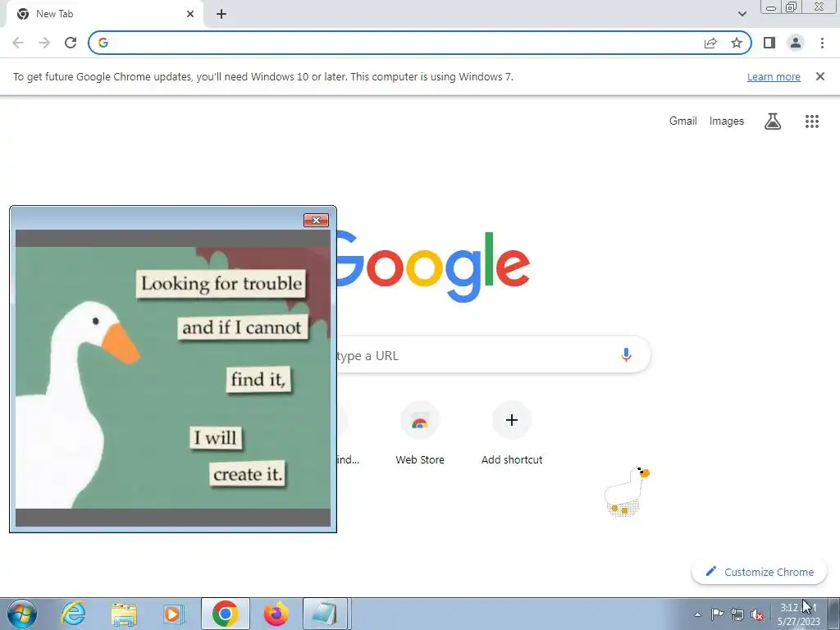Image resolution: width=840 pixels, height=630 pixels.
Task: Click the browser back arrow
Action: (18, 43)
